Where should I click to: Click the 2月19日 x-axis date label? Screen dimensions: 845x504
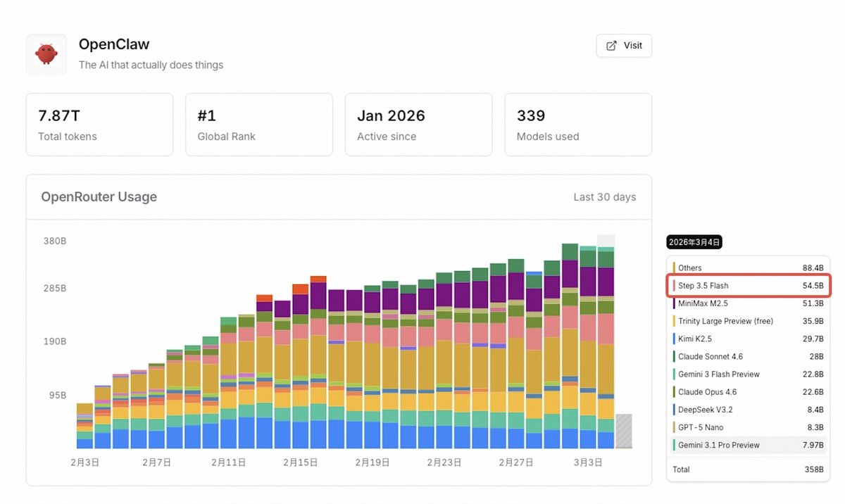(373, 462)
